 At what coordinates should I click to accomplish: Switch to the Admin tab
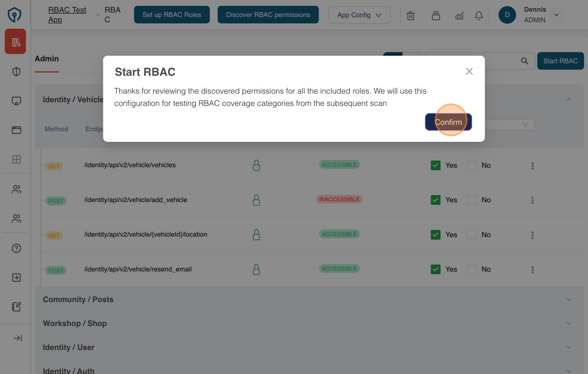[x=46, y=58]
